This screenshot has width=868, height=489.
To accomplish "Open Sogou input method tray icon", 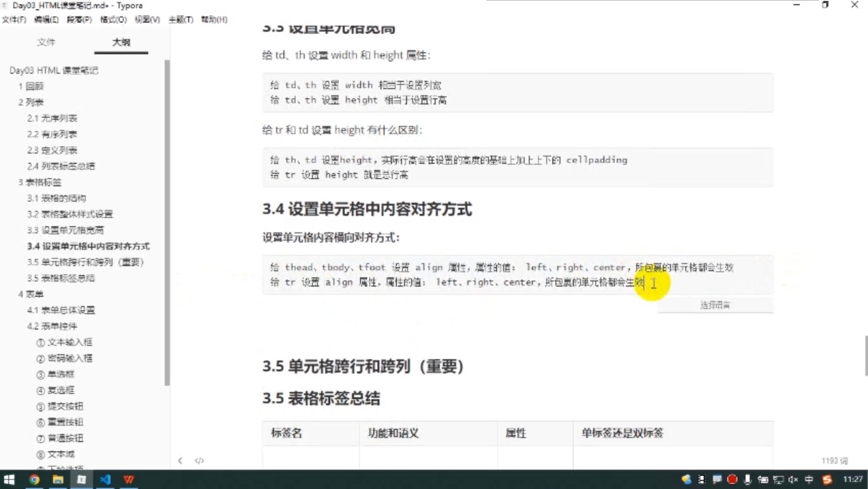I will pos(827,480).
